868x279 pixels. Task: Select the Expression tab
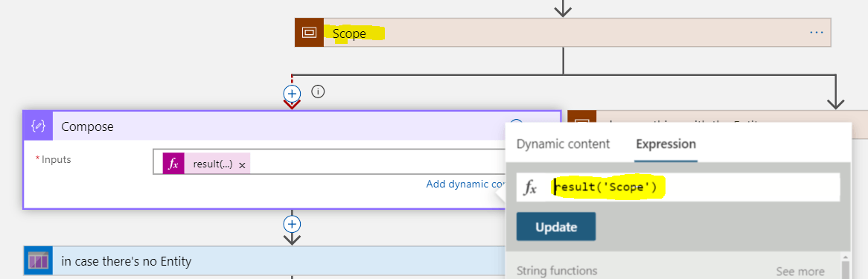(x=666, y=144)
